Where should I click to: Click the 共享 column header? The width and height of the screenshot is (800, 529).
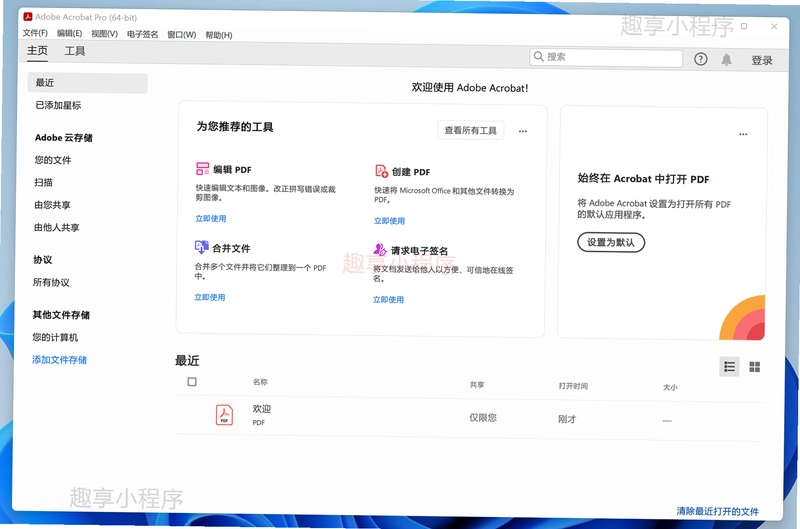coord(477,385)
